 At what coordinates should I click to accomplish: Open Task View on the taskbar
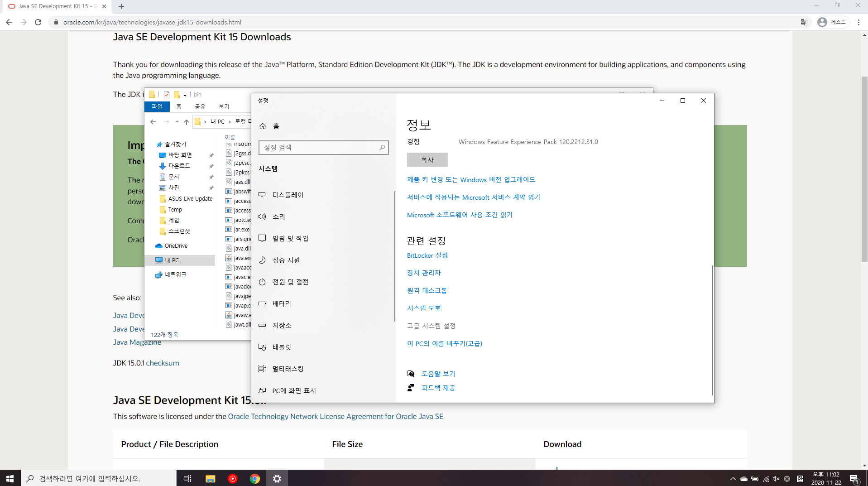[x=187, y=478]
